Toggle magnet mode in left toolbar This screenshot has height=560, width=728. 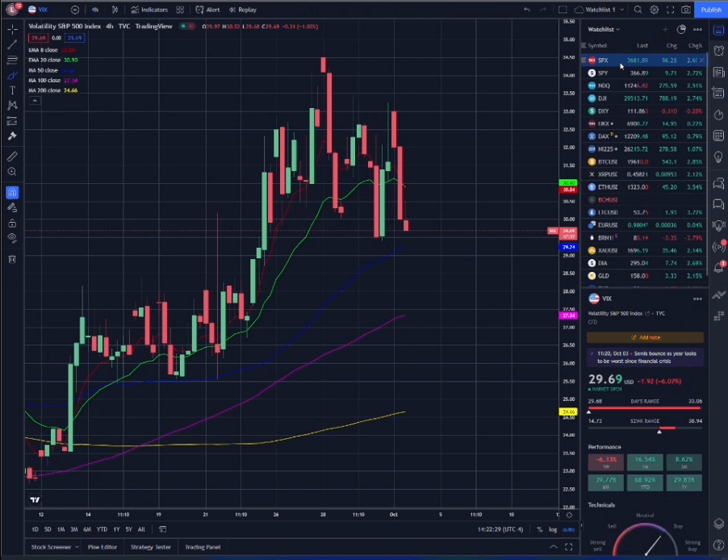coord(13,193)
